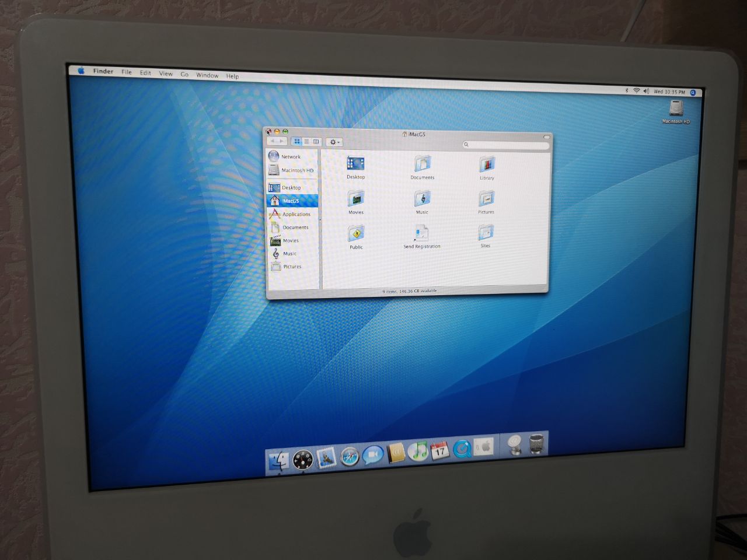The height and width of the screenshot is (560, 747).
Task: Open the Movies folder in file area
Action: (356, 199)
